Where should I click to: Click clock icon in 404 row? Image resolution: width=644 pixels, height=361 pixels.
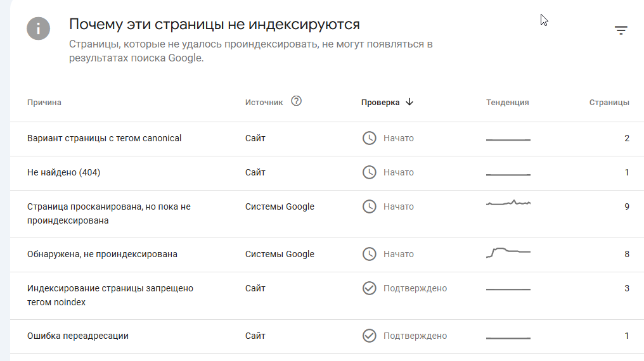[369, 172]
